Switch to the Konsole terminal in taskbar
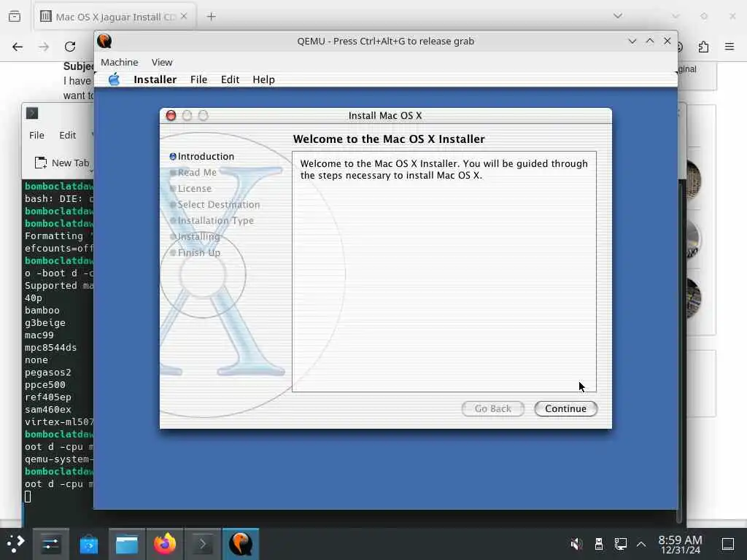This screenshot has height=560, width=747. (203, 544)
